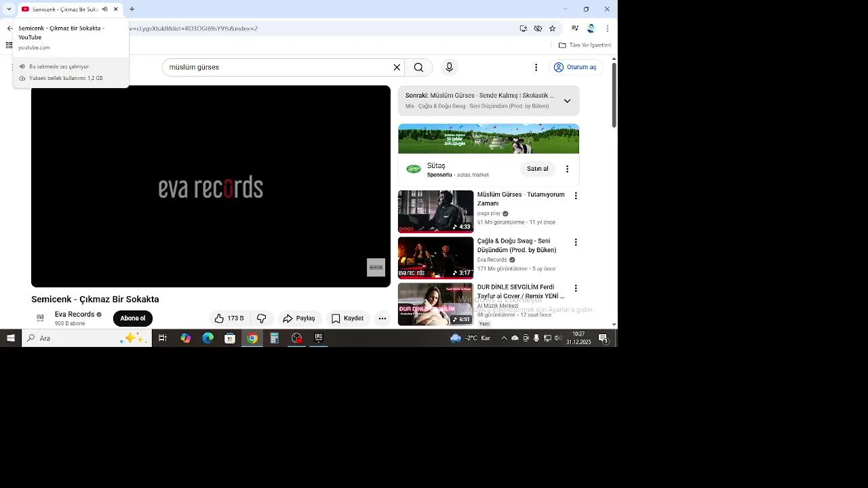This screenshot has width=868, height=488.
Task: Click the Eva Records watermark in player
Action: click(x=376, y=267)
